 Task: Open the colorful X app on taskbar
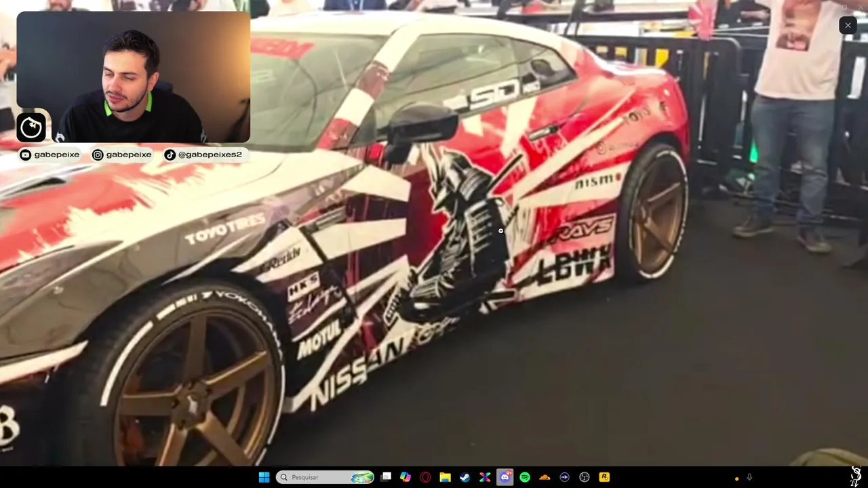tap(485, 477)
